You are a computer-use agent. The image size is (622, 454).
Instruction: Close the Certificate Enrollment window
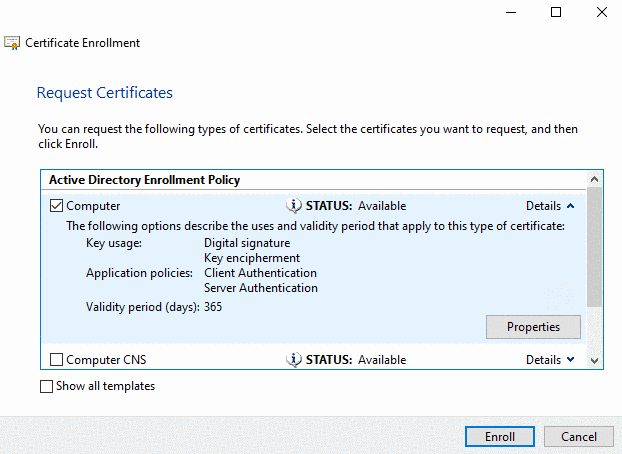(x=601, y=12)
